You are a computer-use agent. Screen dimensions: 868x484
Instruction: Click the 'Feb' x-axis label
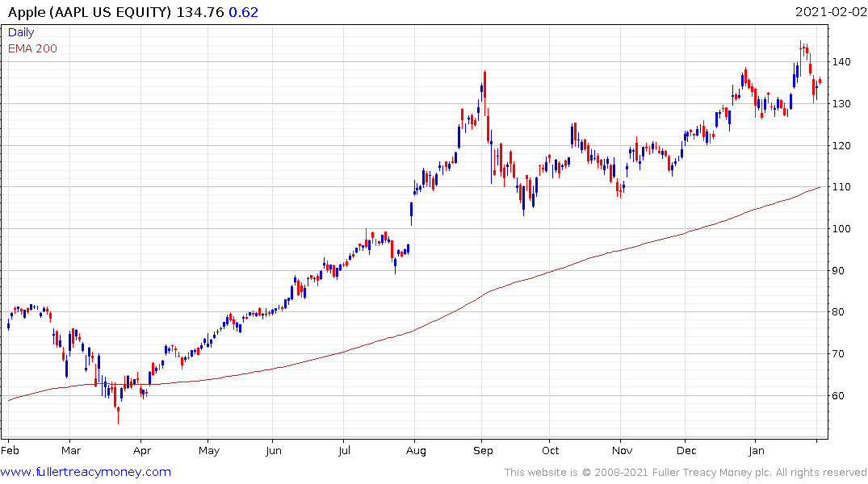coord(10,450)
